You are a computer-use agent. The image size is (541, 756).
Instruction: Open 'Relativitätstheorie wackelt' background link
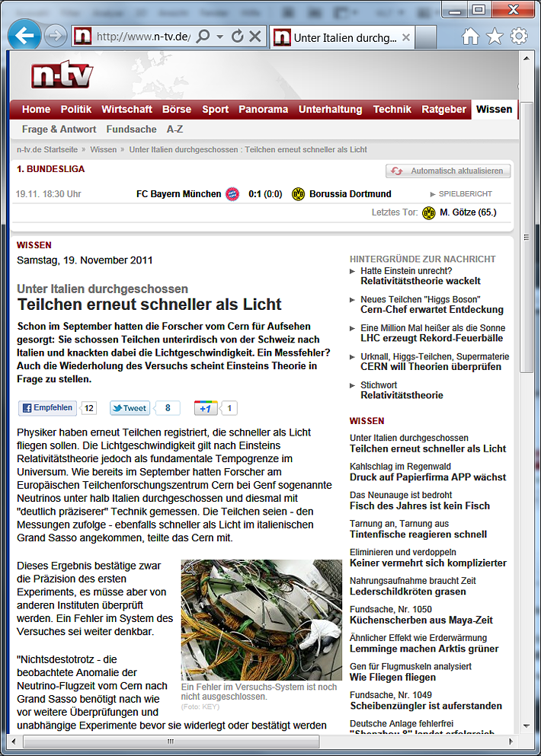click(x=421, y=281)
